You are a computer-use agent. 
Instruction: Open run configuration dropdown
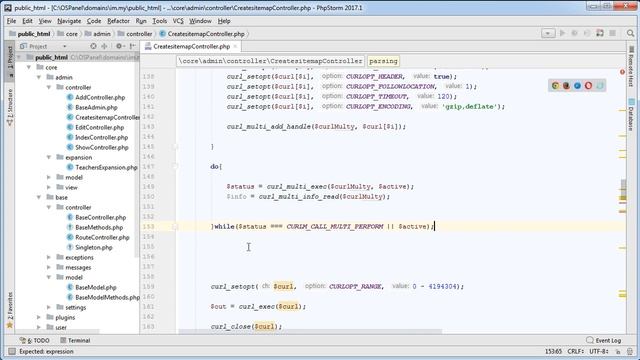pos(548,33)
